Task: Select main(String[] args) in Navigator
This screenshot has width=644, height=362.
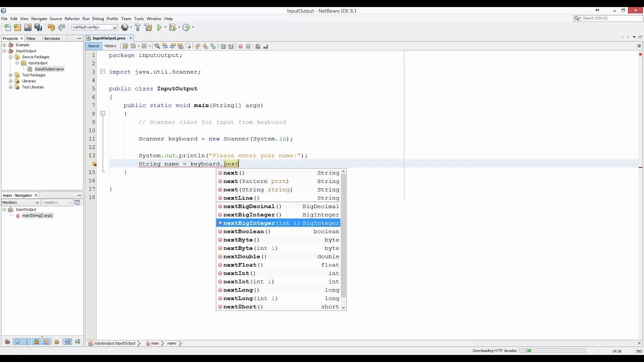Action: point(37,215)
